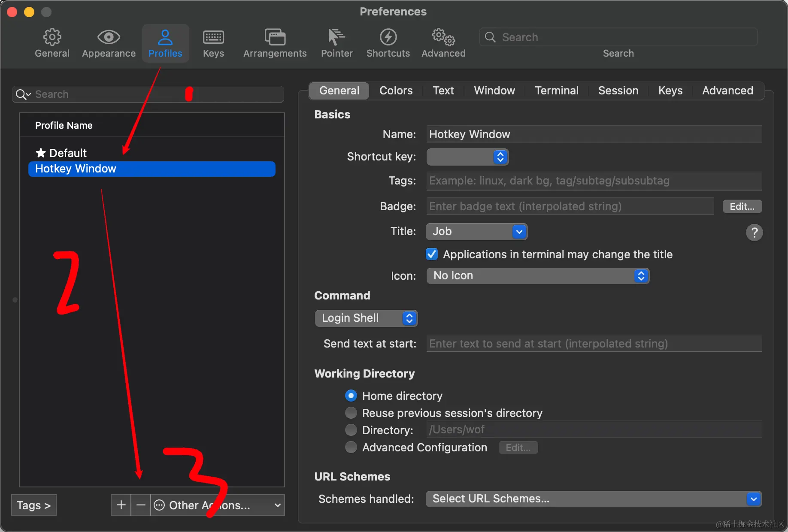Switch to the Text tab
Image resolution: width=788 pixels, height=532 pixels.
(x=443, y=91)
